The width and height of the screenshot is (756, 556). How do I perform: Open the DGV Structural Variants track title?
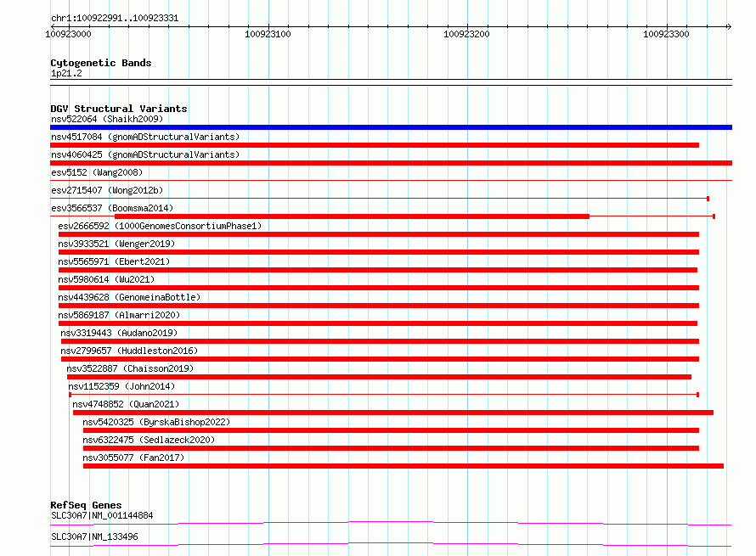coord(119,109)
